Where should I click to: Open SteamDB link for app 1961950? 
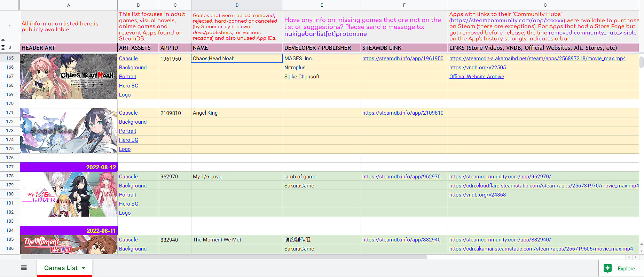point(403,59)
